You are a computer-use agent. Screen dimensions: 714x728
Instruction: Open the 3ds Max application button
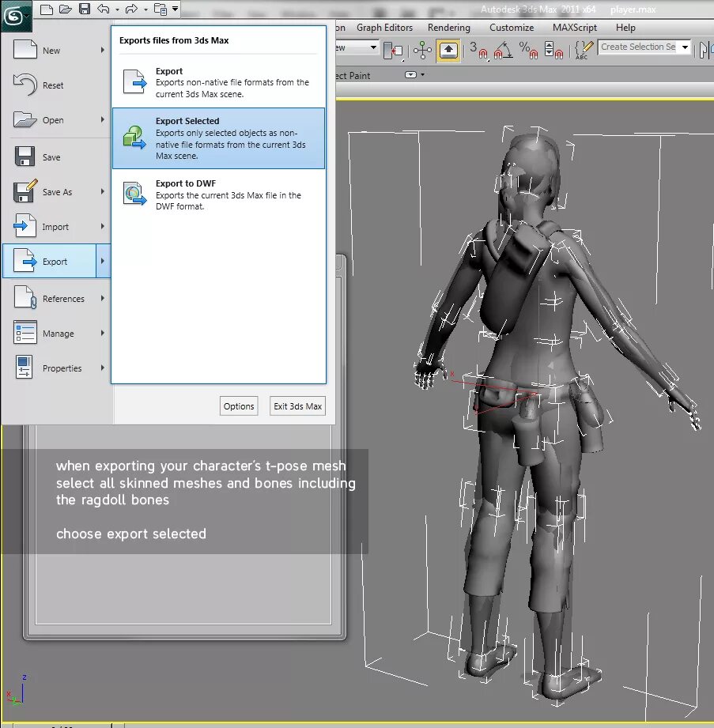tap(15, 16)
